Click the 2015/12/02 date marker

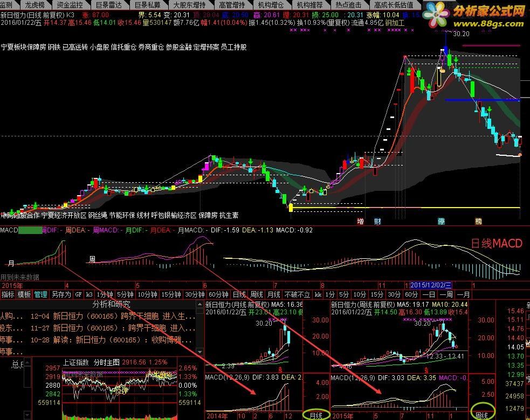(x=431, y=285)
